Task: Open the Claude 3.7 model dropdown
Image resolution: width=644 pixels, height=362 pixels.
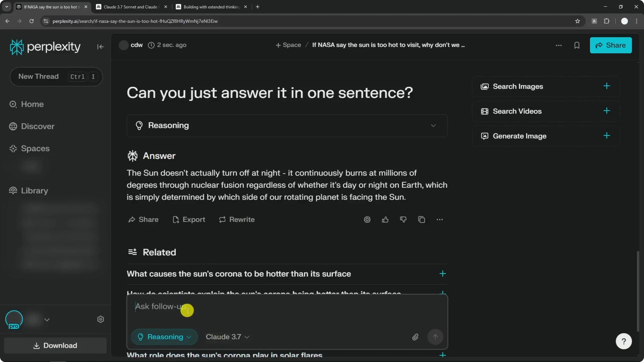Action: click(227, 337)
